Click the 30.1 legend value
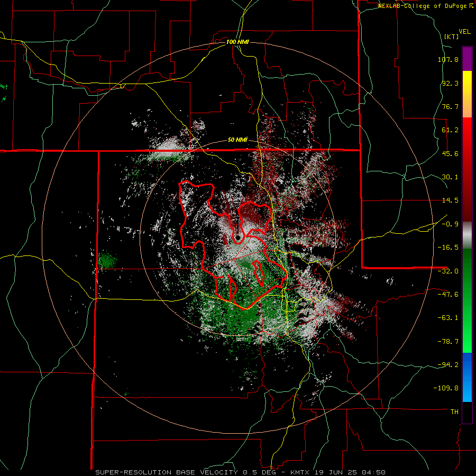Screen dimensions: 476x476 (x=450, y=177)
